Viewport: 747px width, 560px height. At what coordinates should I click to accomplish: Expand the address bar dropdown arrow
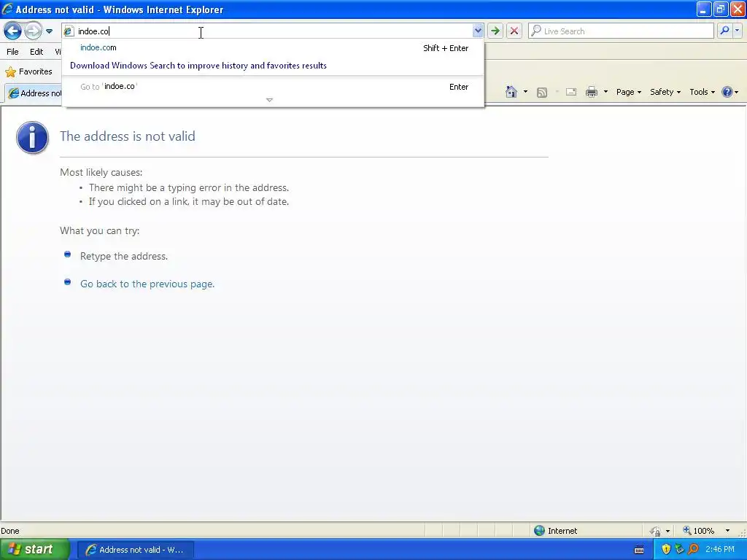(x=477, y=31)
